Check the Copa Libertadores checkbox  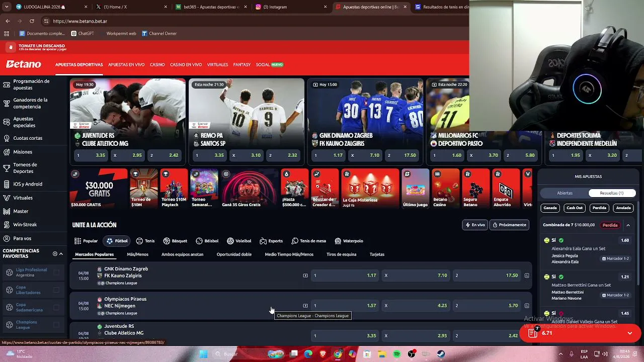56,290
